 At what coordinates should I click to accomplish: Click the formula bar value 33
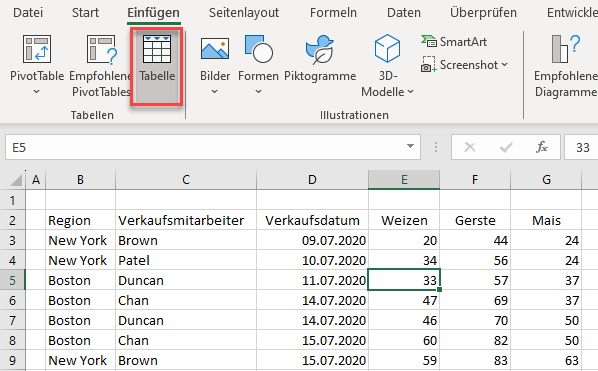(582, 147)
